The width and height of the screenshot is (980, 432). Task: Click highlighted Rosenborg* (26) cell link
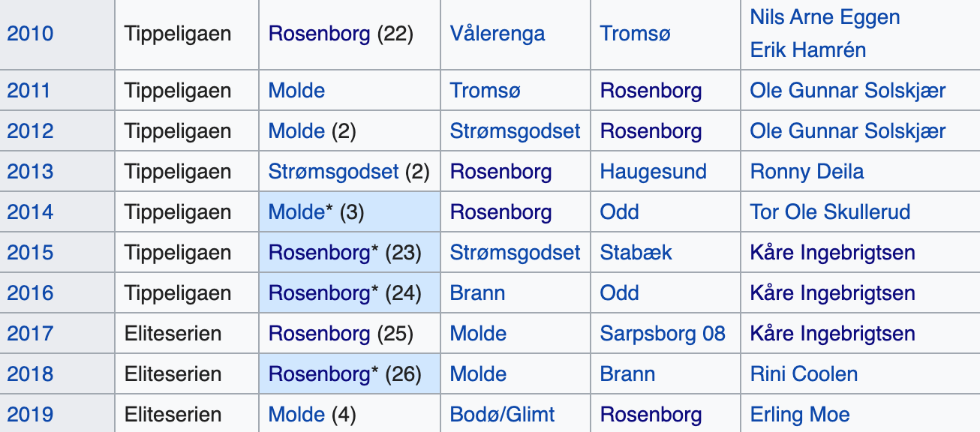point(323,374)
